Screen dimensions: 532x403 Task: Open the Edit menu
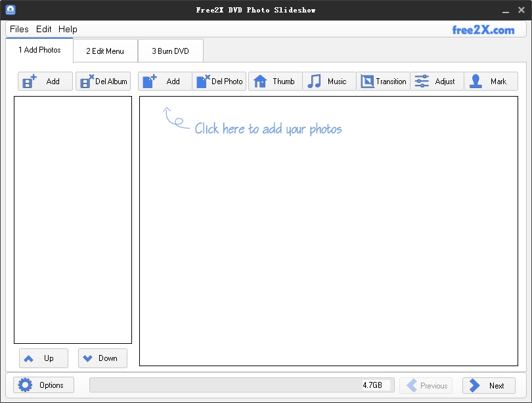(x=44, y=29)
